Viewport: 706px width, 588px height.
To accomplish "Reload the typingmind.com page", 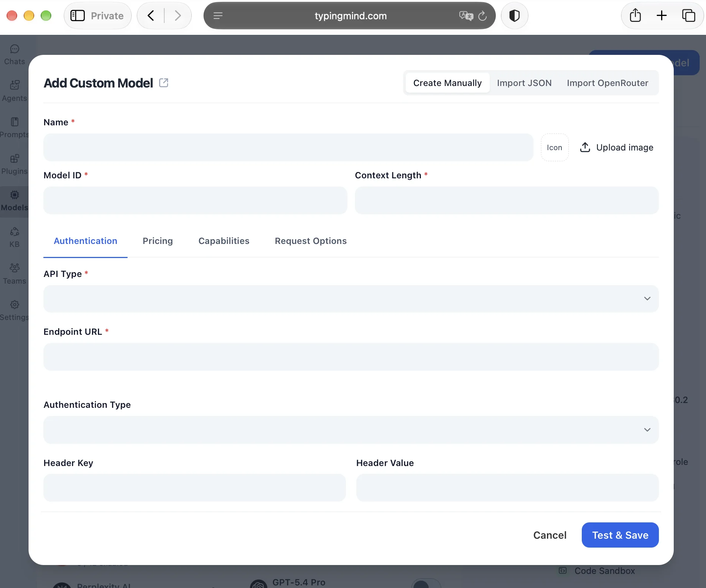I will [482, 16].
